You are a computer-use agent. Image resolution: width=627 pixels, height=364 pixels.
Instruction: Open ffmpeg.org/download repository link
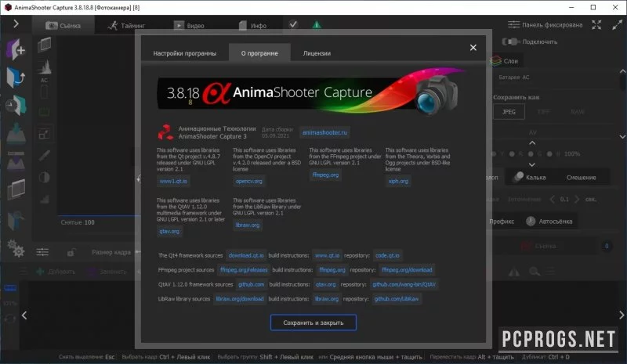coord(407,270)
